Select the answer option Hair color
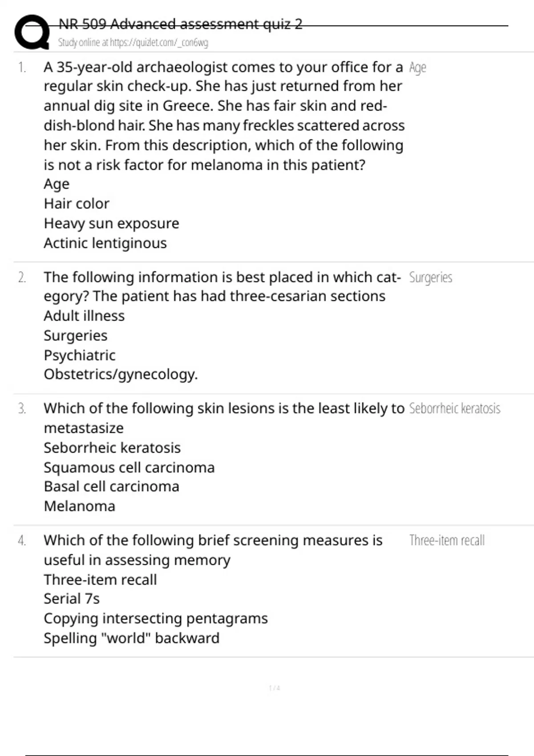Viewport: 534px width, 756px height. (77, 204)
